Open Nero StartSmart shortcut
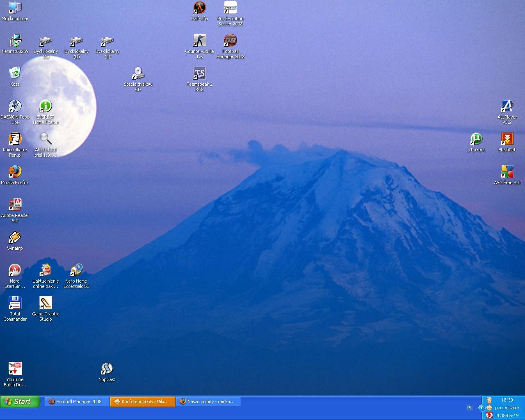The width and height of the screenshot is (525, 420). tap(15, 276)
